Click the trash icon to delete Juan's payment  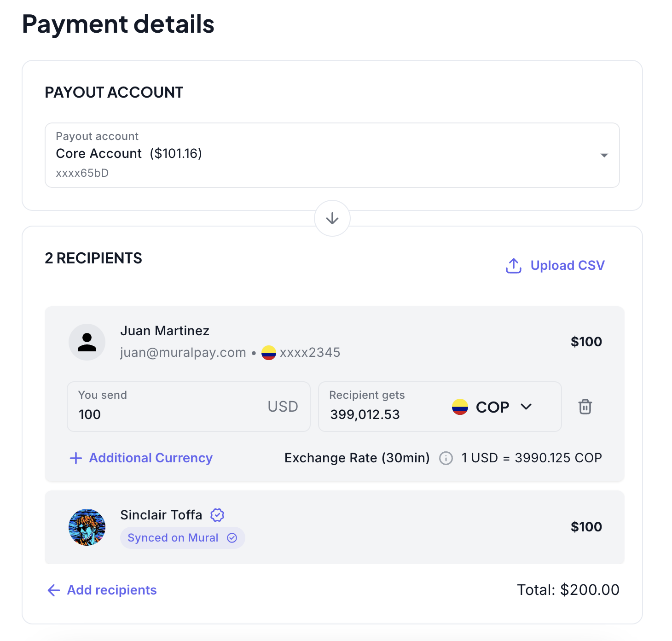585,407
